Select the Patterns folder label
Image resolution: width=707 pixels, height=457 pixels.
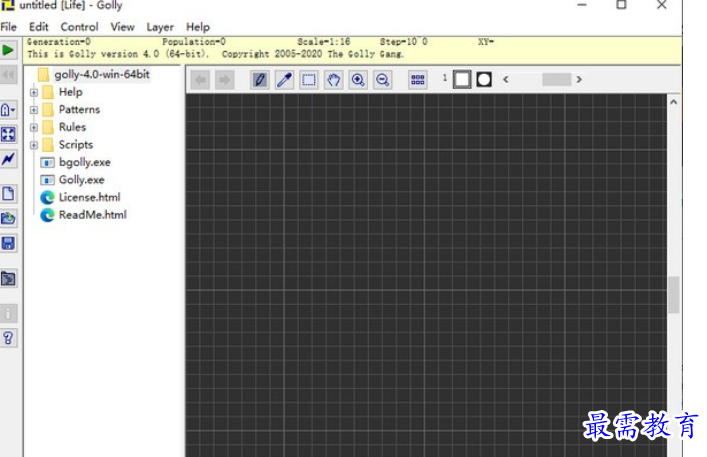click(79, 110)
